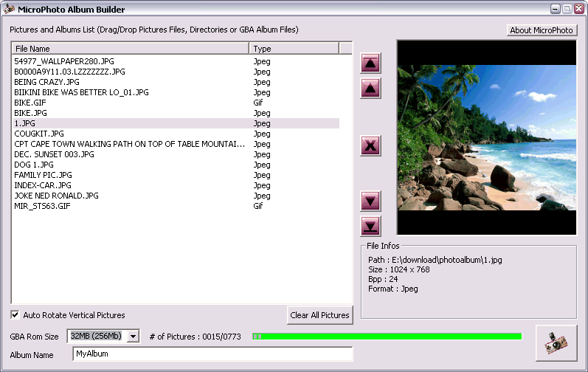Remove selected picture with the X button

point(370,146)
